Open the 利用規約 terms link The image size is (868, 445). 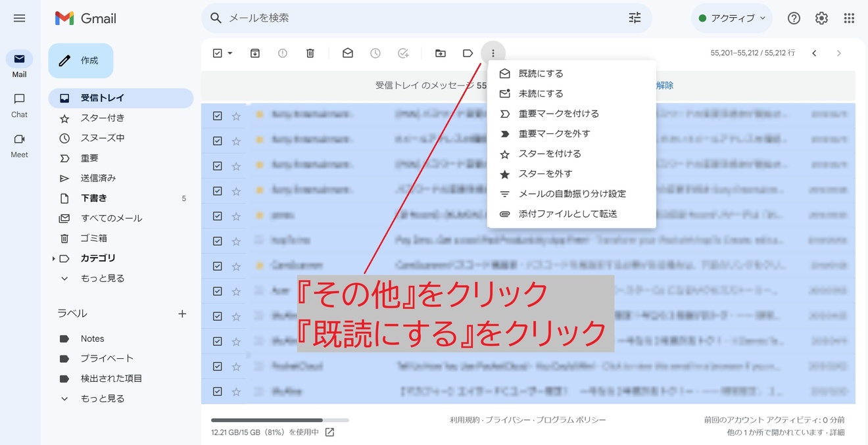[x=465, y=420]
